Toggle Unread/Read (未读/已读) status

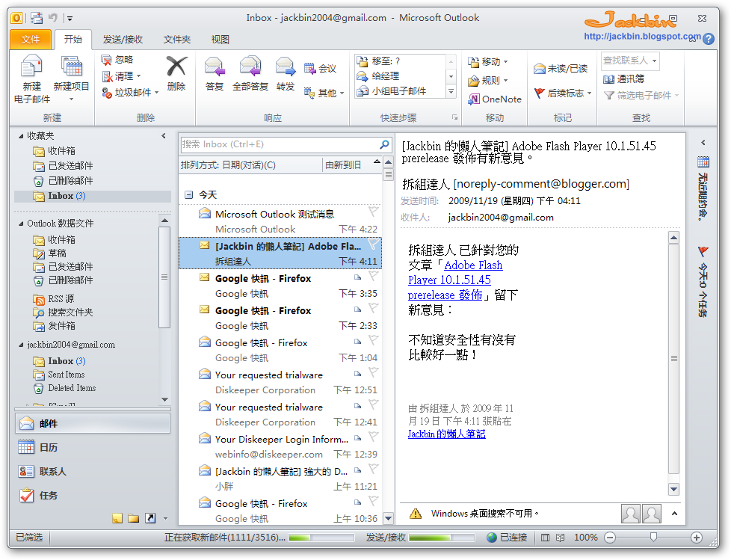pyautogui.click(x=561, y=69)
